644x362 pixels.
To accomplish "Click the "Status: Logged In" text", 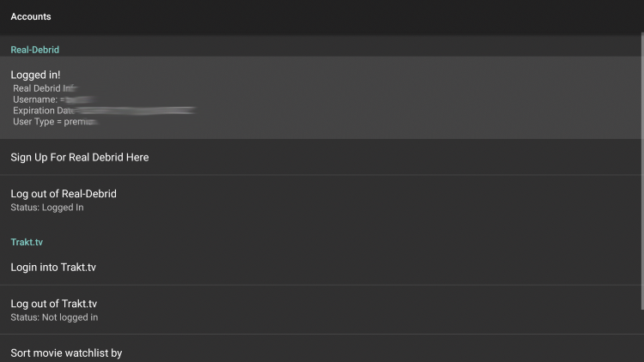I will coord(47,208).
